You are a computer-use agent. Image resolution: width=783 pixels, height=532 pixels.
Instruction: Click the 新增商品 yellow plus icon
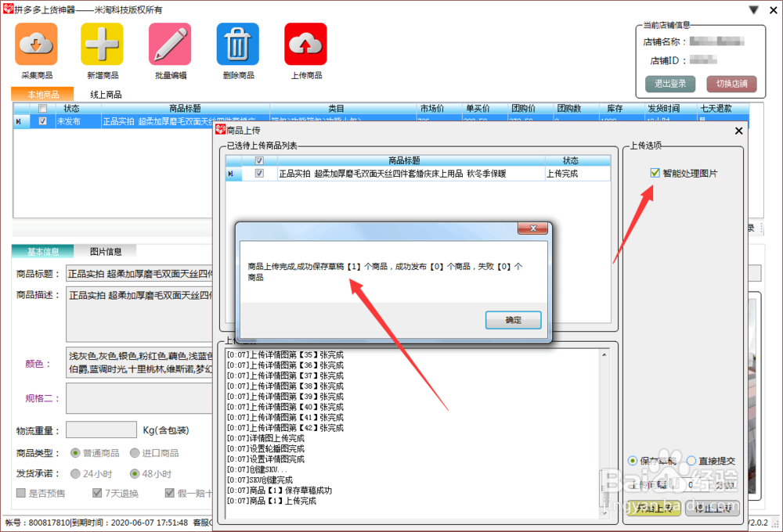tap(102, 44)
